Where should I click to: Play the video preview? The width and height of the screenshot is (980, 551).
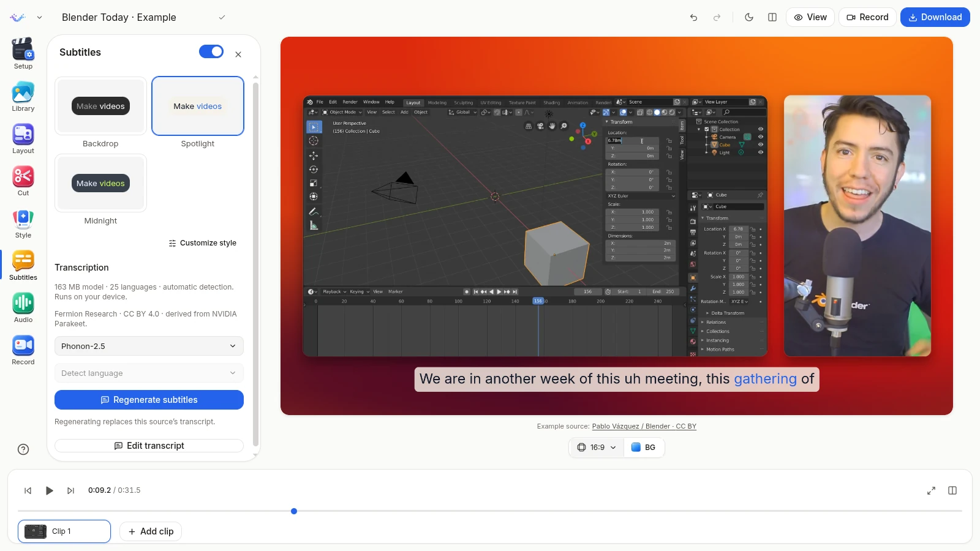tap(50, 490)
